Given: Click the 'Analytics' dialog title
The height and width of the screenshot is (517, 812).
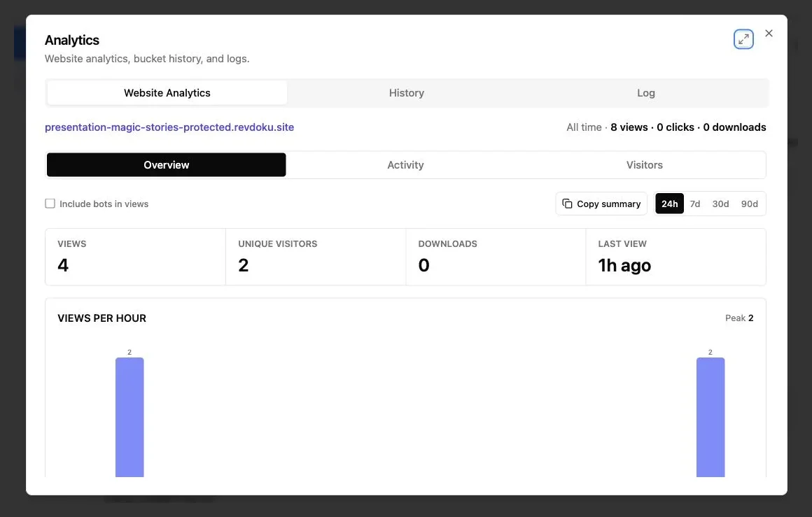Looking at the screenshot, I should [x=72, y=40].
